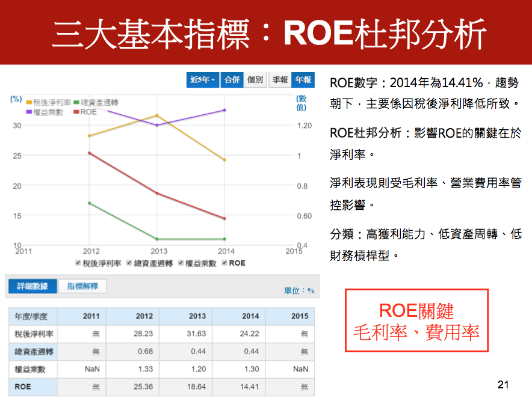This screenshot has height=401, width=532.
Task: Click purple 權益乘數 legend marker at chart top
Action: (x=28, y=112)
